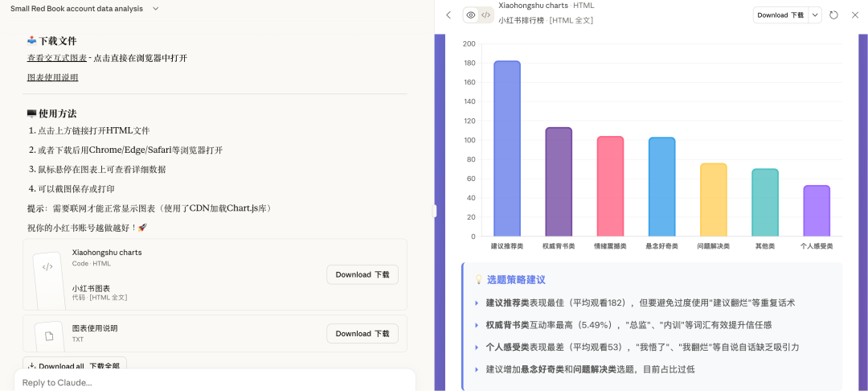Image resolution: width=868 pixels, height=391 pixels.
Task: Download the Xiaohongshu charts HTML file
Action: point(362,274)
